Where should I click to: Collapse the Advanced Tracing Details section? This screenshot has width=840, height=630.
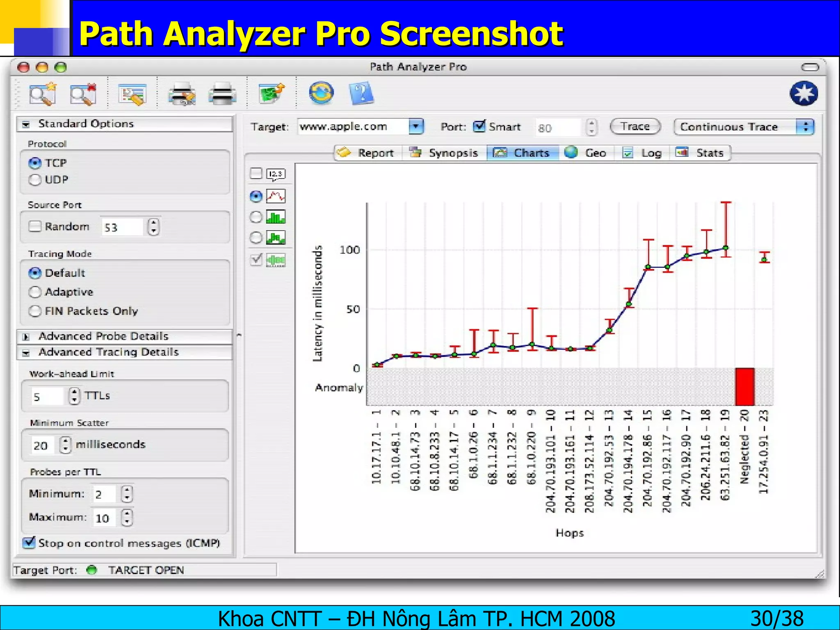[x=26, y=353]
